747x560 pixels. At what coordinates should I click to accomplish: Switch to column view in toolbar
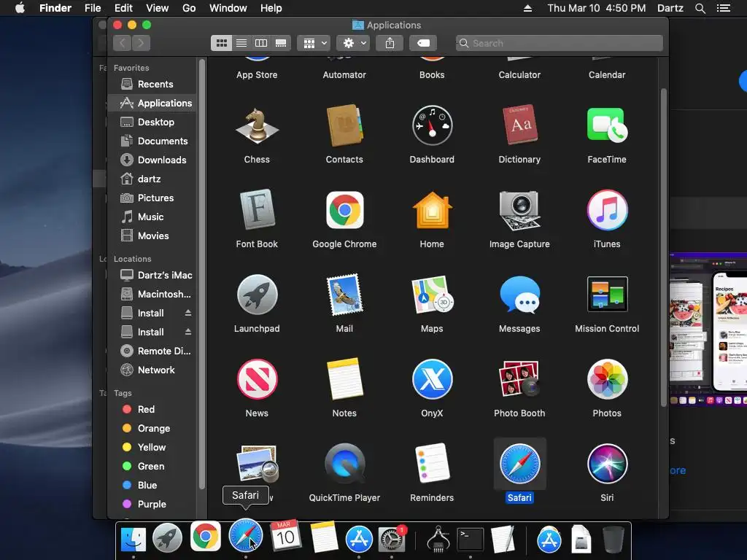(x=261, y=43)
